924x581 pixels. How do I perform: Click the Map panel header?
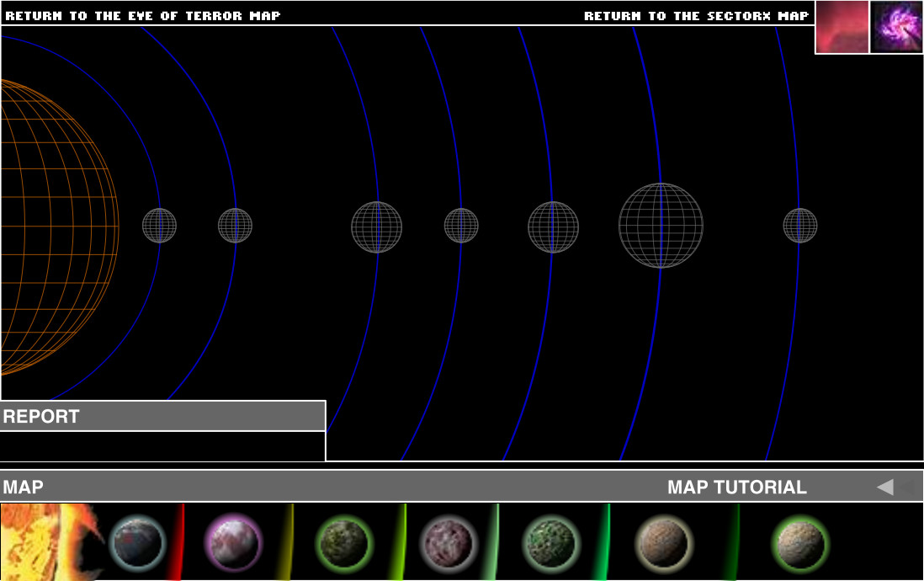[24, 487]
